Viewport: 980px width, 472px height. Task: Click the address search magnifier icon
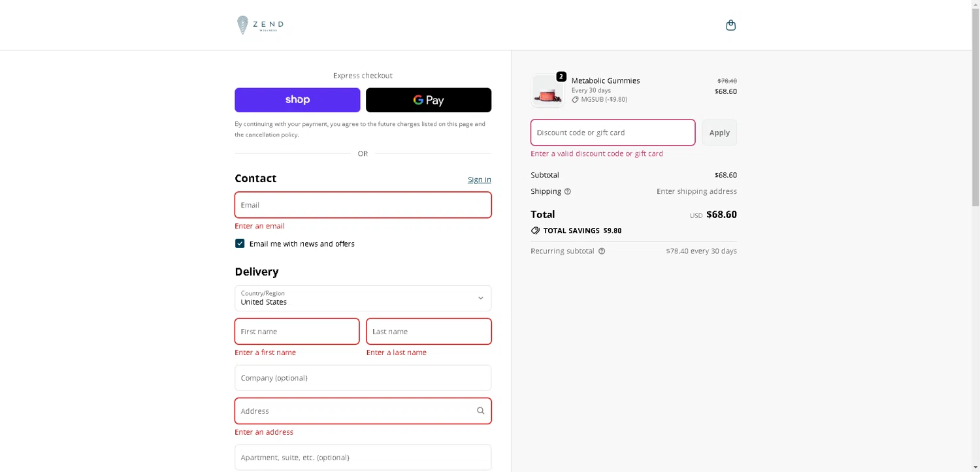(x=481, y=411)
